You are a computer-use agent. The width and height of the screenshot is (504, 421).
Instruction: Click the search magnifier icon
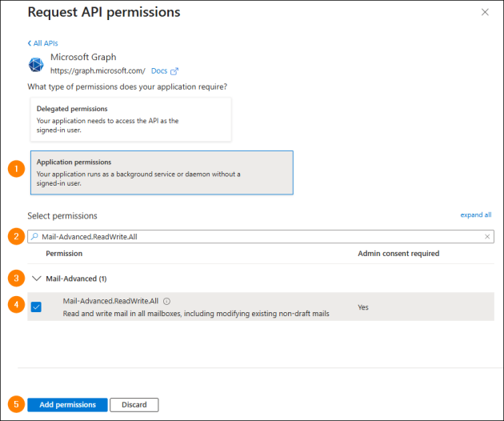34,236
